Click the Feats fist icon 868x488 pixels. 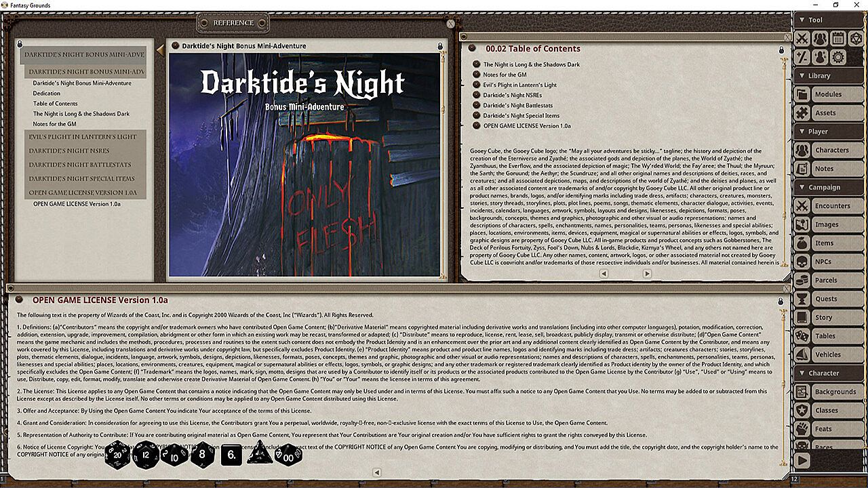[802, 429]
